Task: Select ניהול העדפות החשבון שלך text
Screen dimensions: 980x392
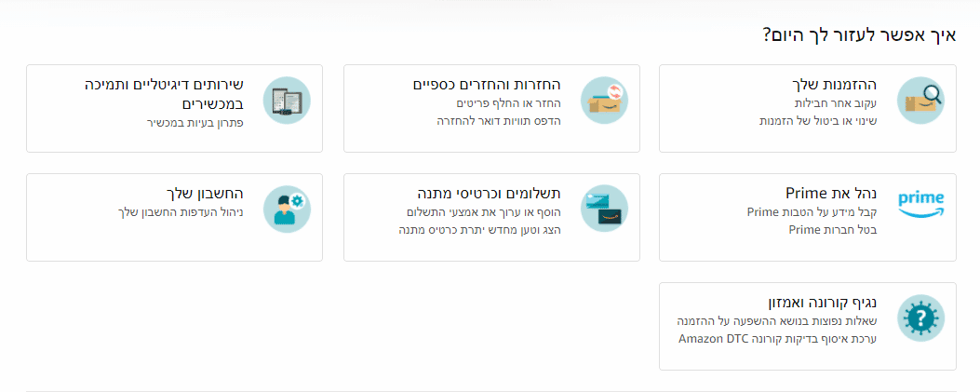Action: [180, 212]
